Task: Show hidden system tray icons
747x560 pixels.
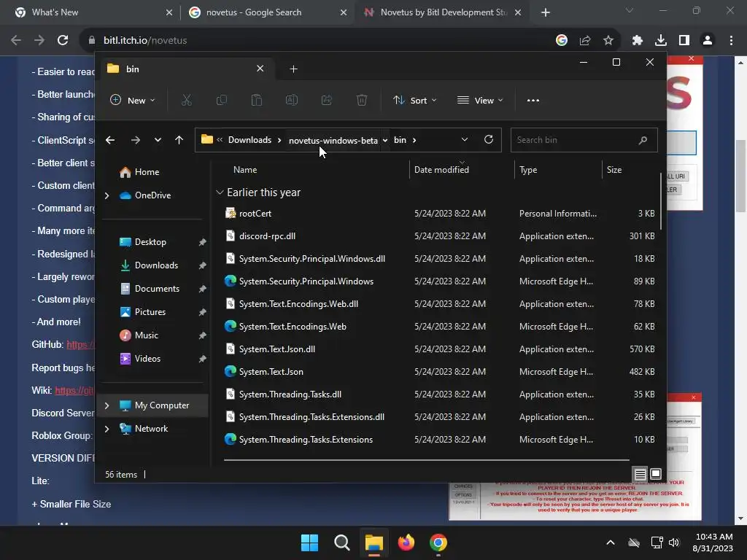Action: (611, 542)
